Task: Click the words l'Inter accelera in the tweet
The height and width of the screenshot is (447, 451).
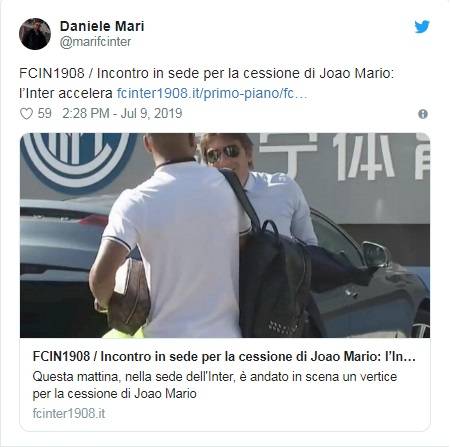Action: click(x=66, y=93)
